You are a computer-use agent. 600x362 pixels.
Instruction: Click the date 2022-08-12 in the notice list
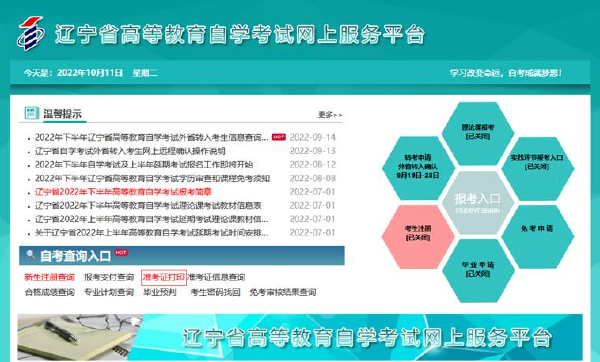[x=313, y=165]
